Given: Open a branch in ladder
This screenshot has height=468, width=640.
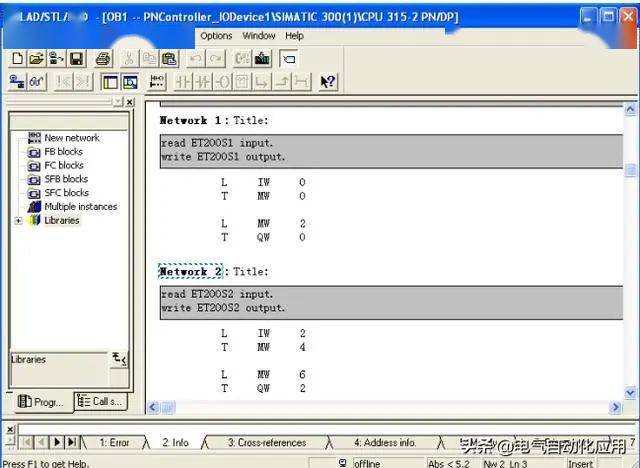Looking at the screenshot, I should pyautogui.click(x=262, y=82).
